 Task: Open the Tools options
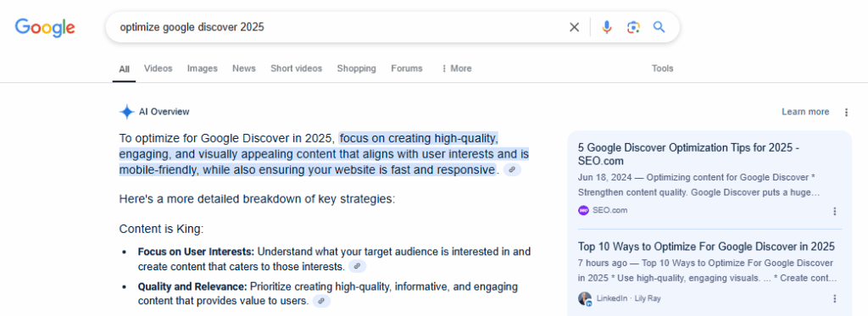coord(663,69)
